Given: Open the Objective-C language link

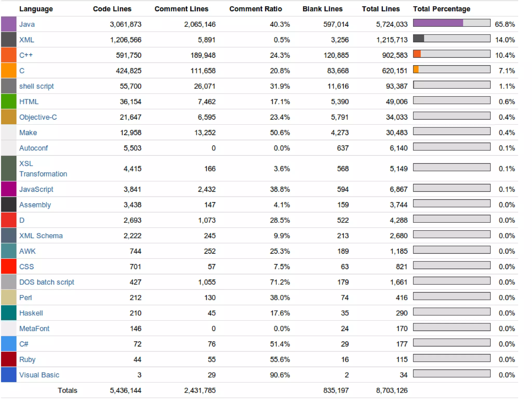Looking at the screenshot, I should 38,117.
